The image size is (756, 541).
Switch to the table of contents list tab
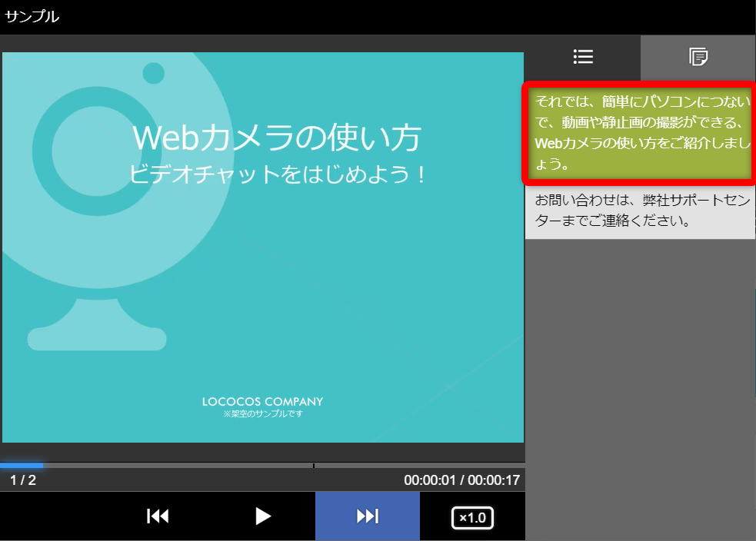(583, 57)
